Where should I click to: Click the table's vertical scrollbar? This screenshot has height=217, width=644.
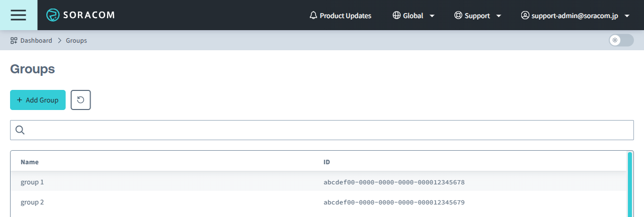pos(630,184)
